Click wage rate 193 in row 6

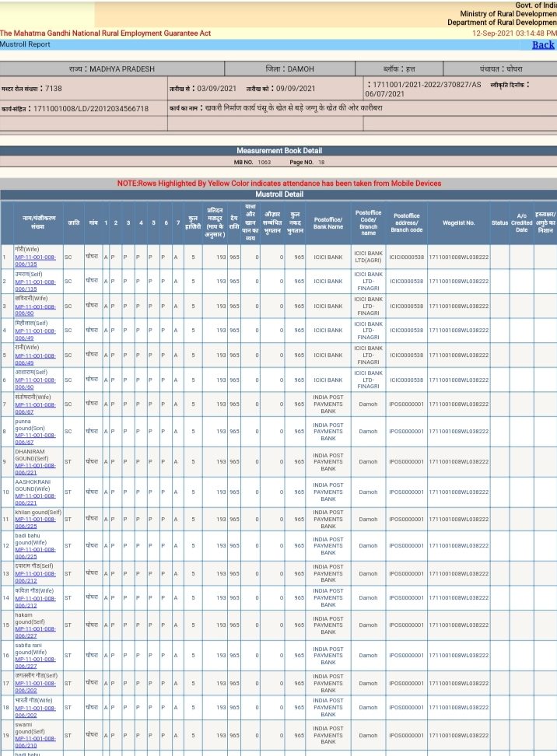(221, 380)
